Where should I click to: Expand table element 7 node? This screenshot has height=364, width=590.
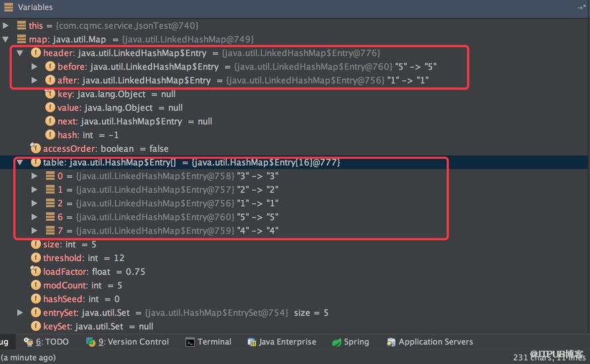click(34, 231)
